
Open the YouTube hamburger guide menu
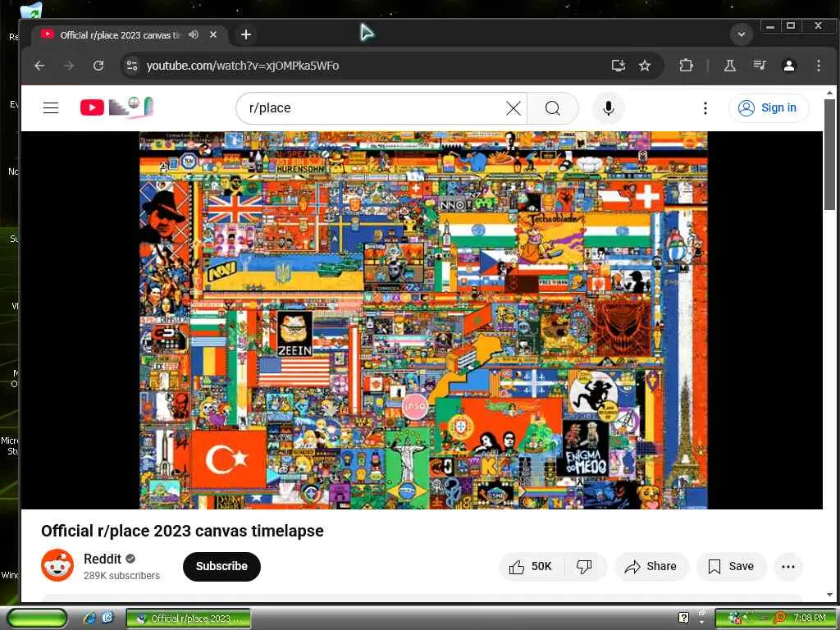pyautogui.click(x=51, y=107)
